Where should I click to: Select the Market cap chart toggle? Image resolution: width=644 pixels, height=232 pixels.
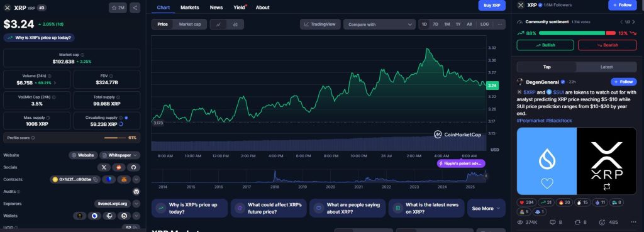(x=190, y=25)
